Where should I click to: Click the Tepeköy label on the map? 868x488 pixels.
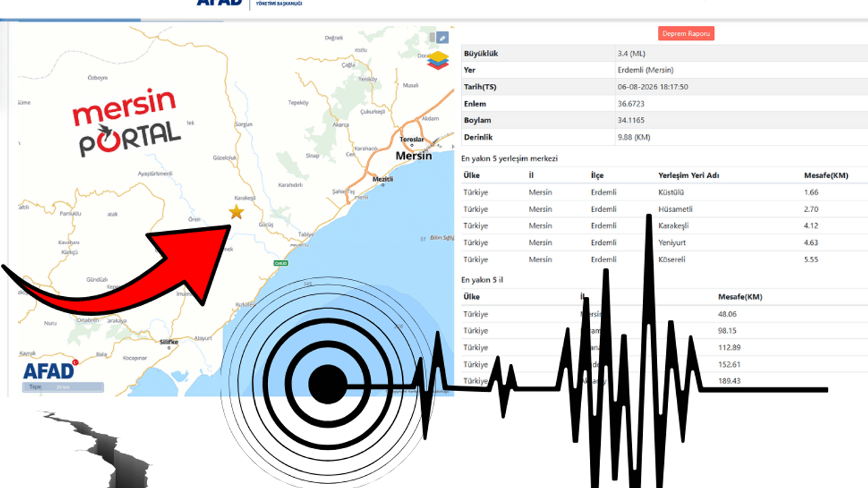(298, 103)
